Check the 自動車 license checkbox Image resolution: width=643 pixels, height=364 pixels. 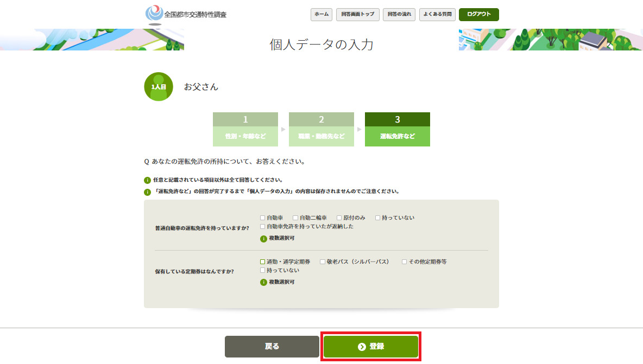263,218
